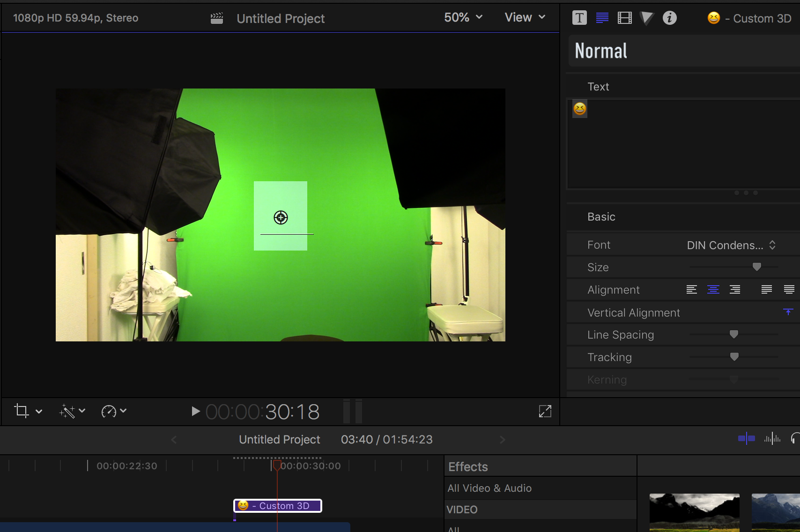
Task: Select left text alignment
Action: pos(691,290)
